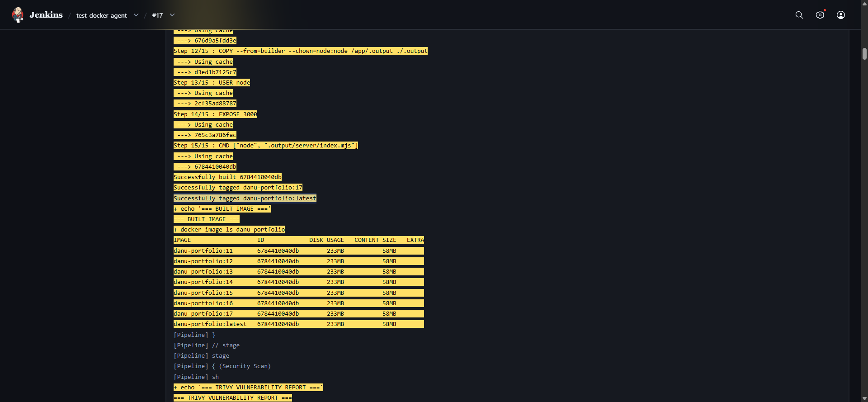Screen dimensions: 868x402
Task: Click hash line '765c3a786fac'
Action: tap(205, 135)
